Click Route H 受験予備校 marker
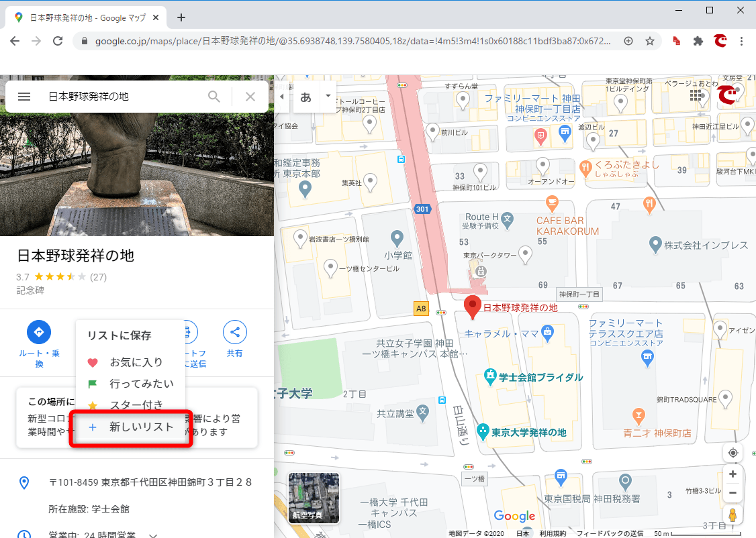The width and height of the screenshot is (756, 538). click(507, 221)
